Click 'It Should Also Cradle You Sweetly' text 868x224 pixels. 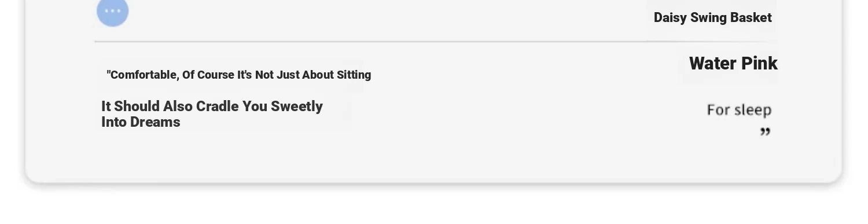click(x=212, y=107)
